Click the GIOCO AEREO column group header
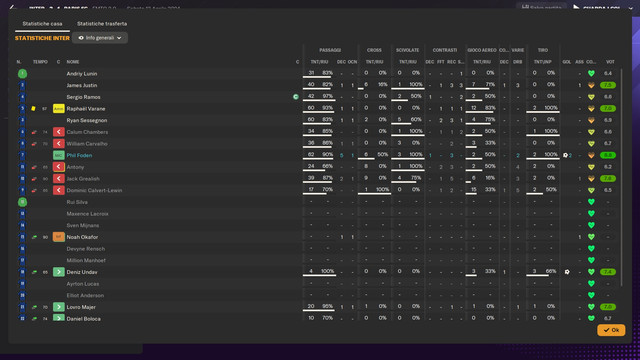640x360 pixels. coord(482,50)
